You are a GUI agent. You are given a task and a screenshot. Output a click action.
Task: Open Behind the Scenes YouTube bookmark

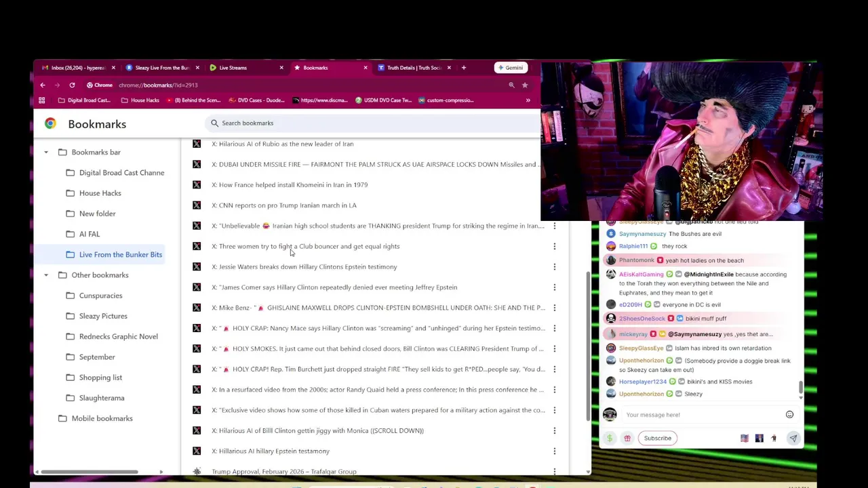click(193, 100)
